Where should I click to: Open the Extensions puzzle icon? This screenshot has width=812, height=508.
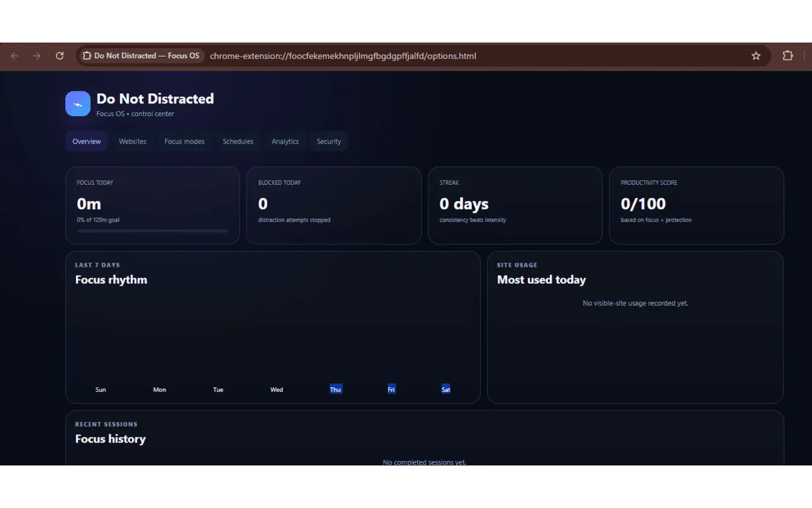(788, 56)
